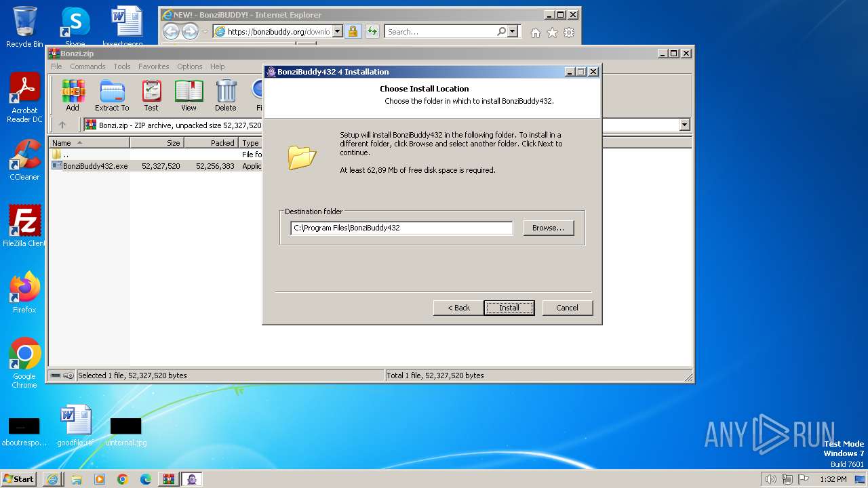Screen dimensions: 868x488
Task: Open the Skype desktop shortcut
Action: (75, 27)
